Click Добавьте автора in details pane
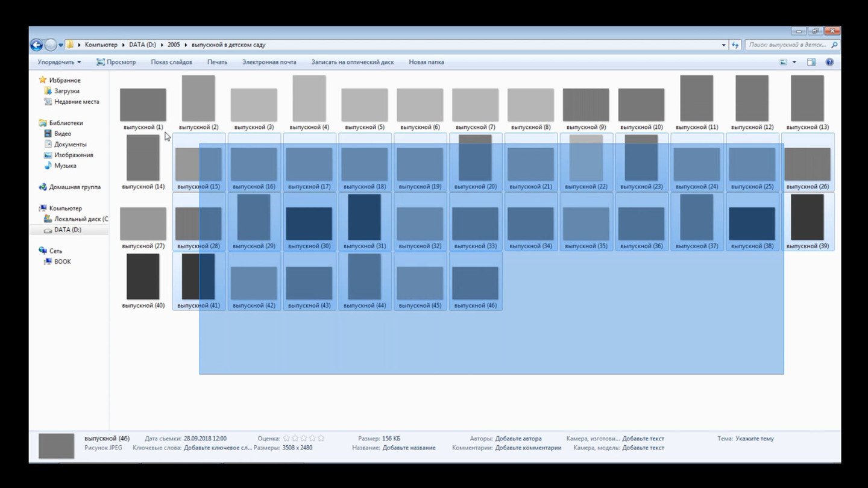The height and width of the screenshot is (488, 868). tap(518, 439)
